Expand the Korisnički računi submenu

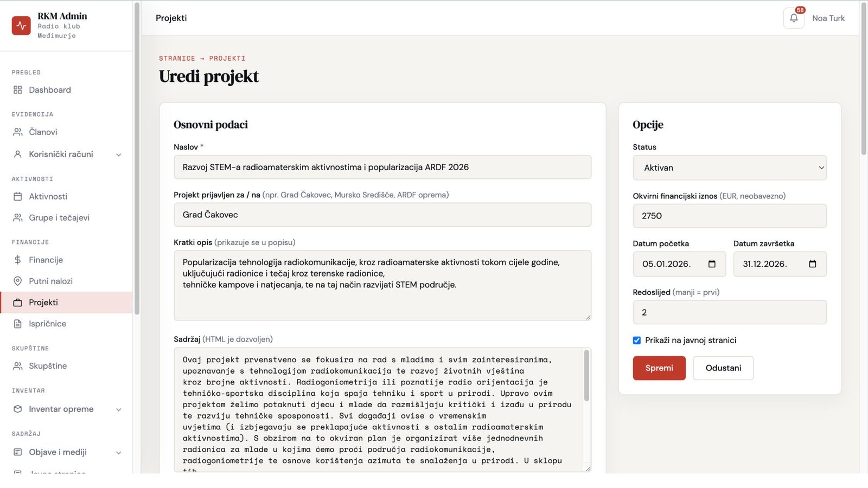pyautogui.click(x=119, y=155)
